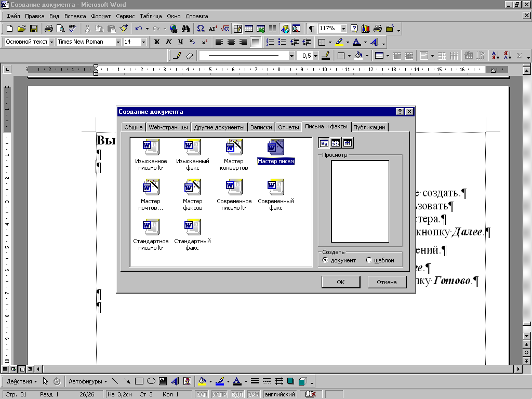Screen dimensions: 532x399
Task: Select the документ radio button
Action: pos(325,260)
